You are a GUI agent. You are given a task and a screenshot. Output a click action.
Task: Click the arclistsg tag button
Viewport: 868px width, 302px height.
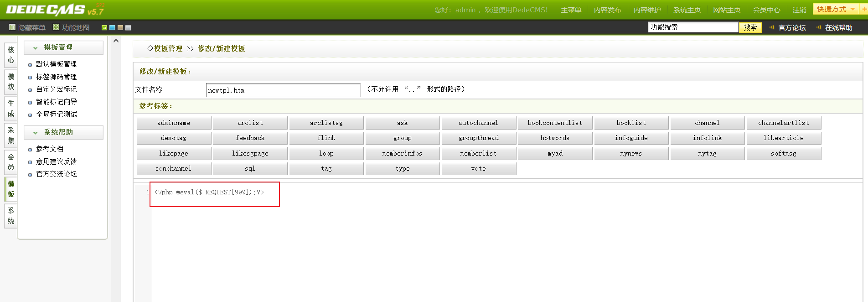(326, 123)
